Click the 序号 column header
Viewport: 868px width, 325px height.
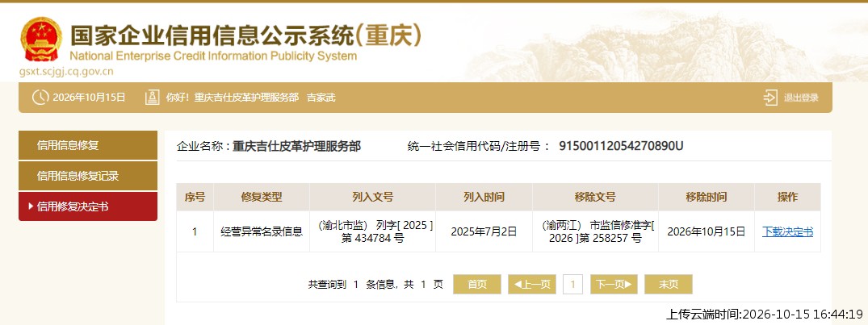pyautogui.click(x=195, y=197)
